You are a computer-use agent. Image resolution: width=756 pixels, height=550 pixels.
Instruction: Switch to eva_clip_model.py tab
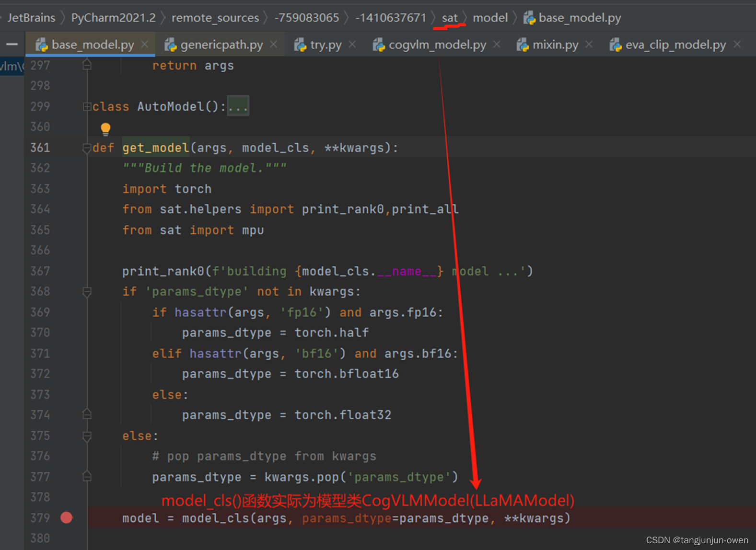pyautogui.click(x=675, y=45)
